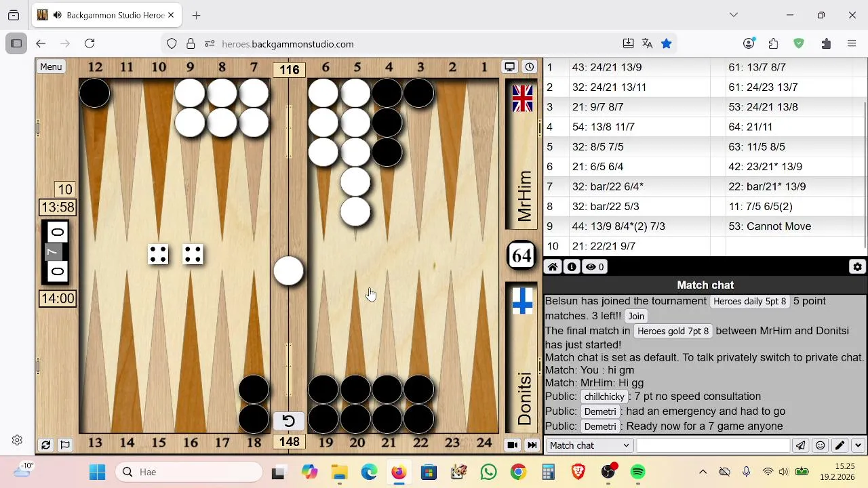Close the Backgammon Studio Heroes tab
Viewport: 868px width, 488px height.
(171, 15)
